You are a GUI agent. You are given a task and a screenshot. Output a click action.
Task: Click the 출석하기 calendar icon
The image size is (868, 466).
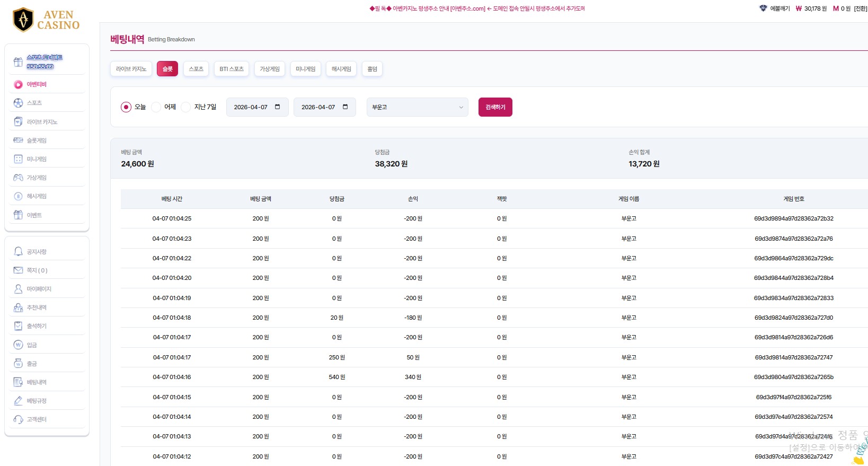(18, 326)
